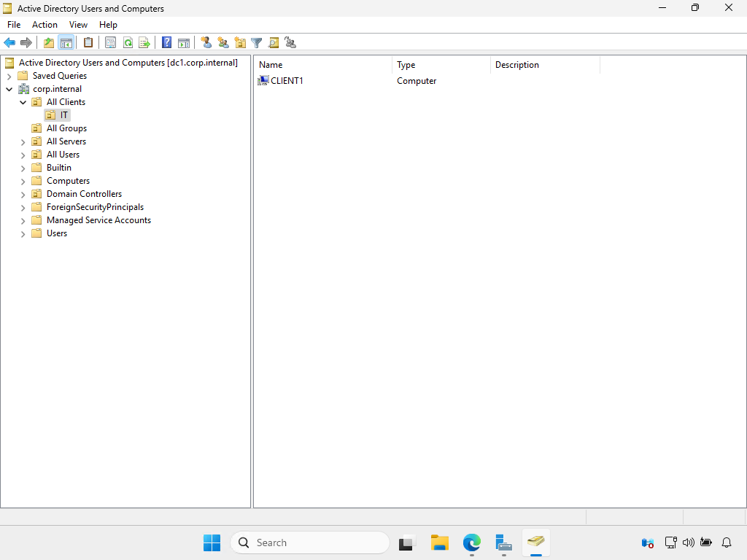
Task: Select the Domain Controllers OU
Action: [x=84, y=194]
